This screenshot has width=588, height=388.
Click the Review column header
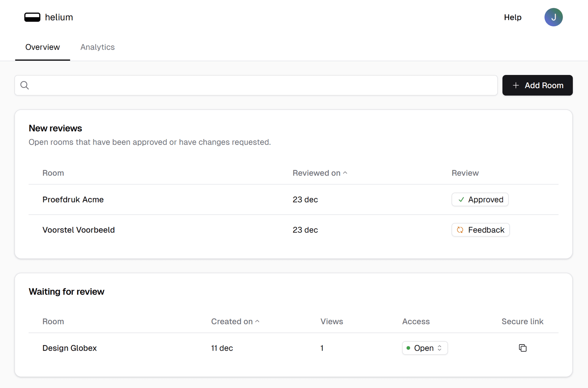465,173
